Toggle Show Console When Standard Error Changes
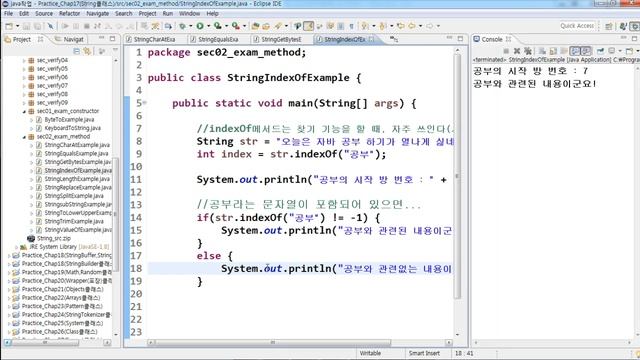 point(586,51)
